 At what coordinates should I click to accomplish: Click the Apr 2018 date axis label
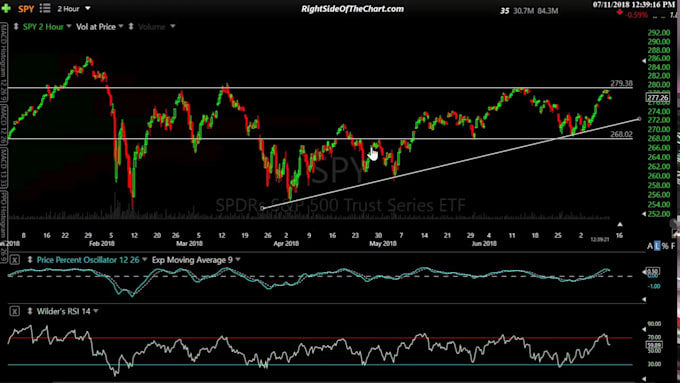[x=286, y=244]
